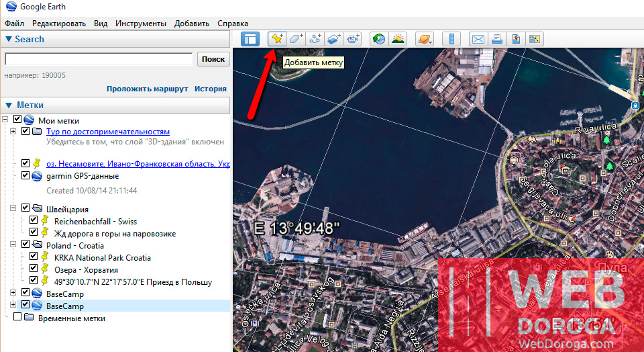Toggle the Тур по достопримечательностям checkbox
644x352 pixels.
[x=25, y=131]
